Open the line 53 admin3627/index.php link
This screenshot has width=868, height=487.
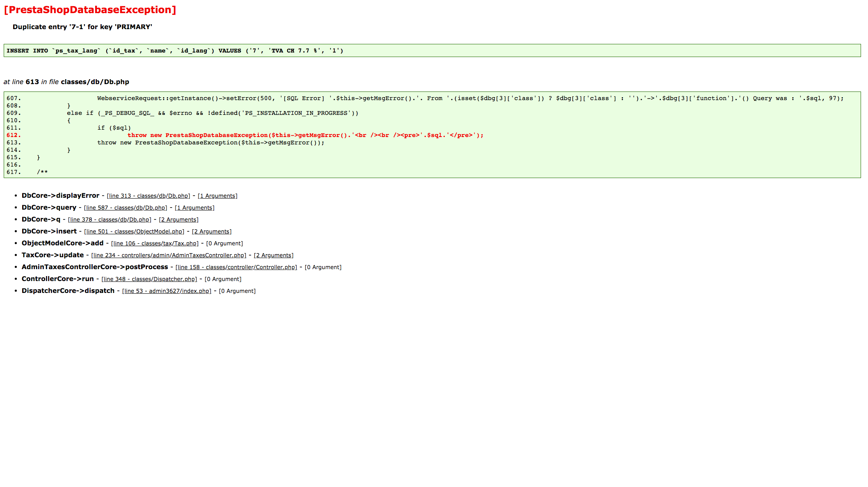point(167,291)
